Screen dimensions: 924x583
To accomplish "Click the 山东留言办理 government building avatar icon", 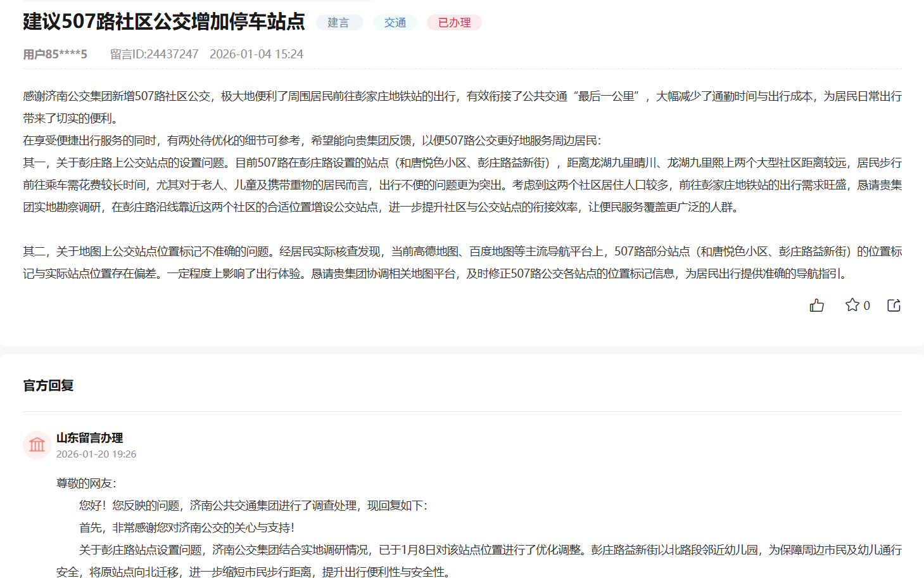I will [37, 445].
